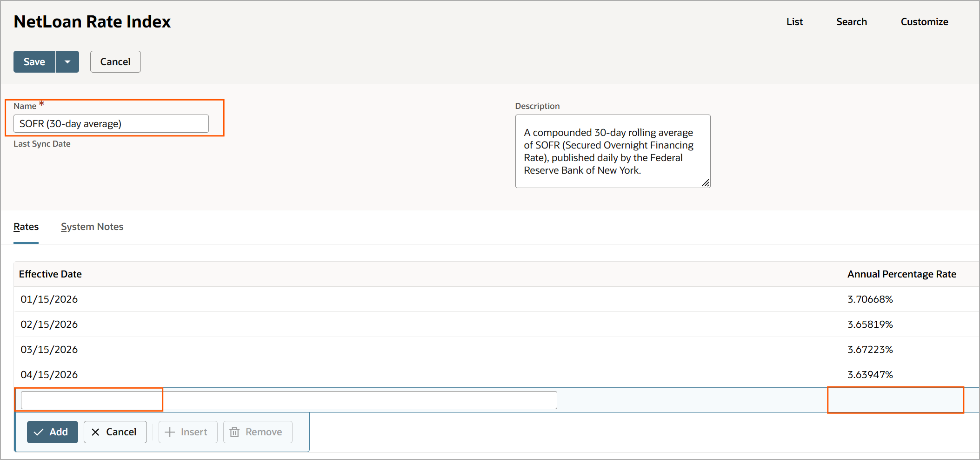Select the 01/15/2026 rate row
This screenshot has width=980, height=460.
[49, 299]
